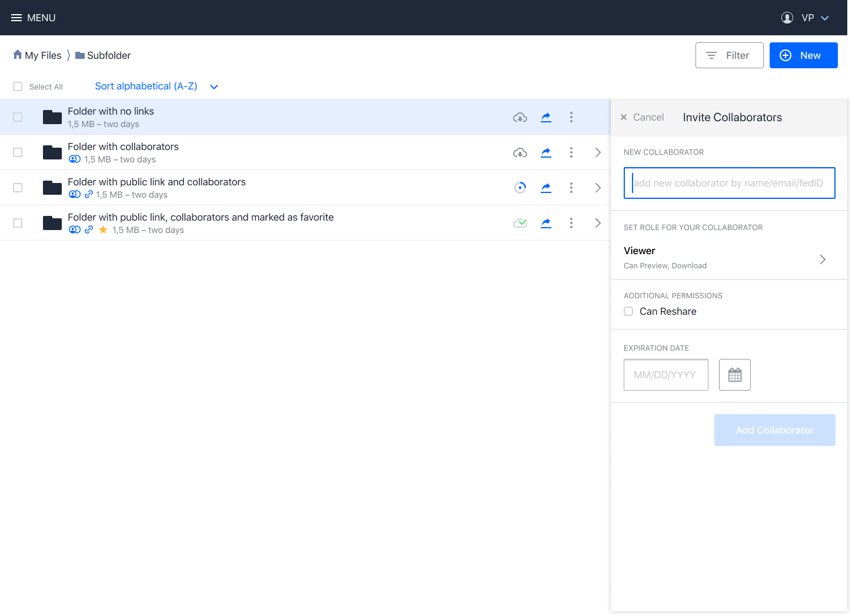Open calendar picker for expiration date
The height and width of the screenshot is (616, 852).
coord(735,375)
